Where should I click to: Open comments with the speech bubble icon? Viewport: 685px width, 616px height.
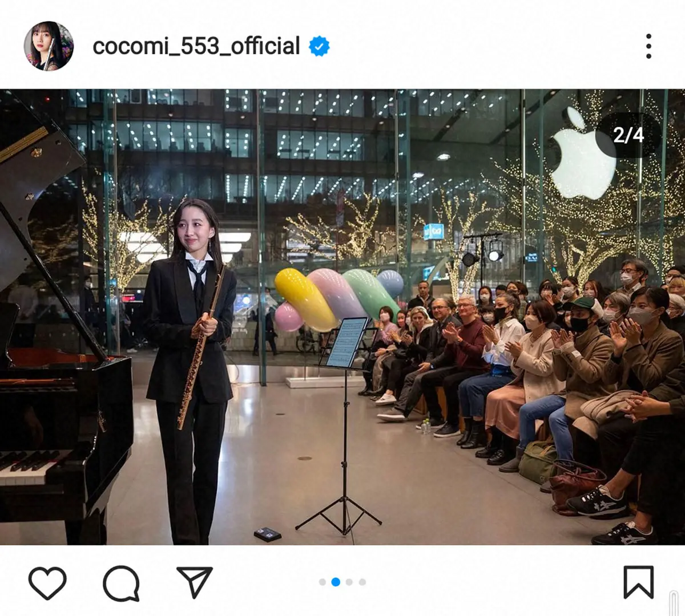click(x=121, y=583)
